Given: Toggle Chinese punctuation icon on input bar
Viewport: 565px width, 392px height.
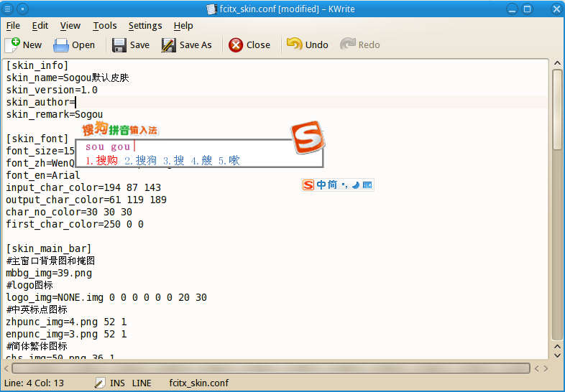Looking at the screenshot, I should [x=344, y=185].
